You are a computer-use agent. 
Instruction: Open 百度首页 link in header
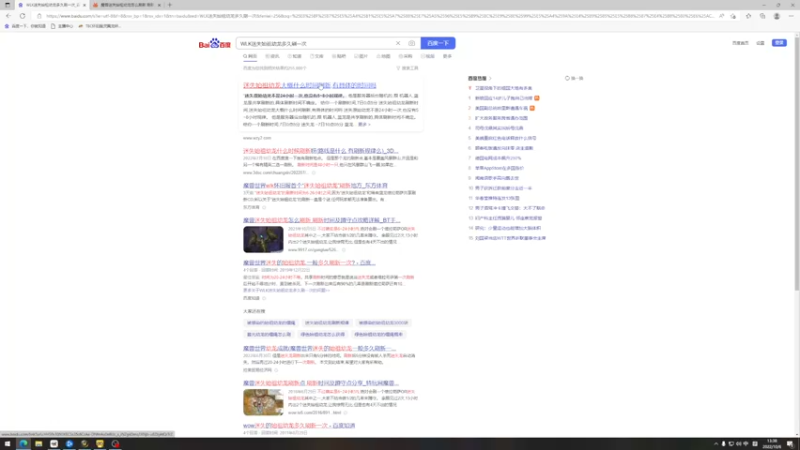(740, 43)
